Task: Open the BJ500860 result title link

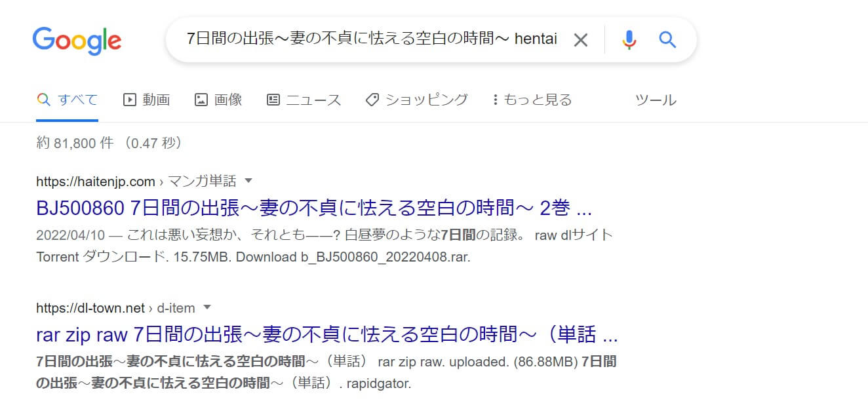Action: tap(314, 208)
